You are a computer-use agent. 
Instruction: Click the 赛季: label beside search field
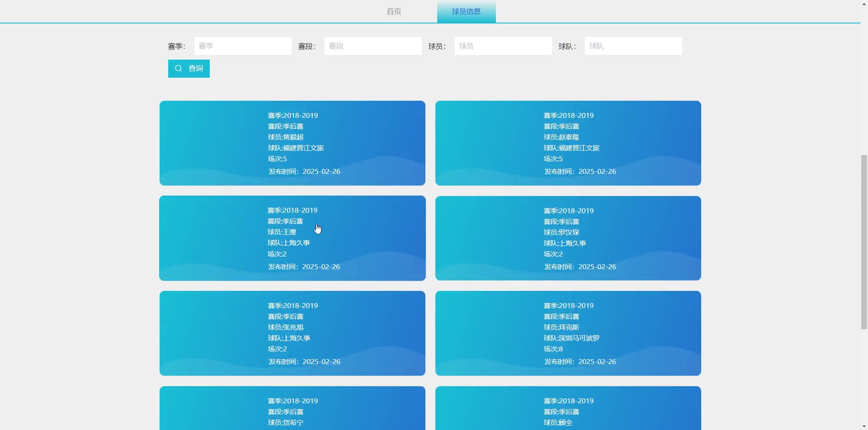pyautogui.click(x=176, y=46)
